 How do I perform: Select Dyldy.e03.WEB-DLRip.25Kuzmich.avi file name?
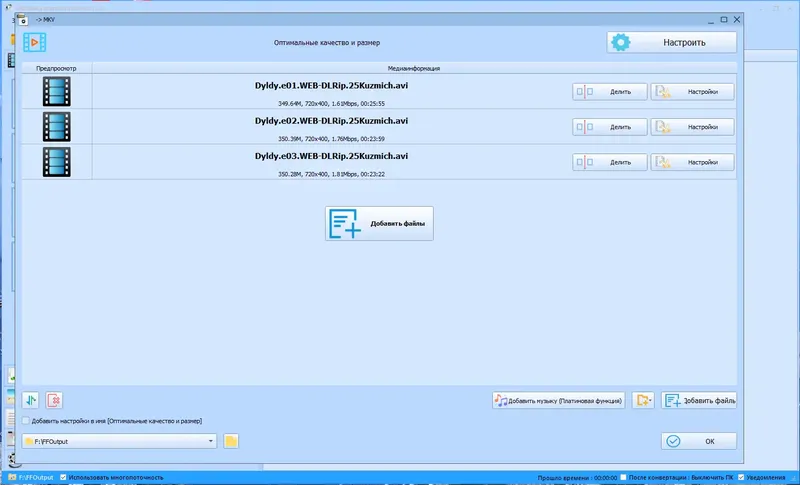click(x=331, y=156)
